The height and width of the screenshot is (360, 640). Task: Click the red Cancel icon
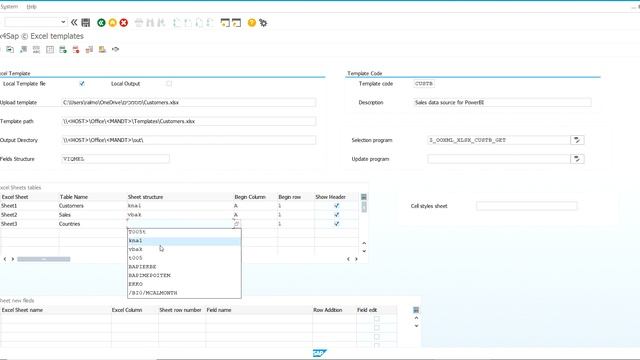tap(124, 23)
